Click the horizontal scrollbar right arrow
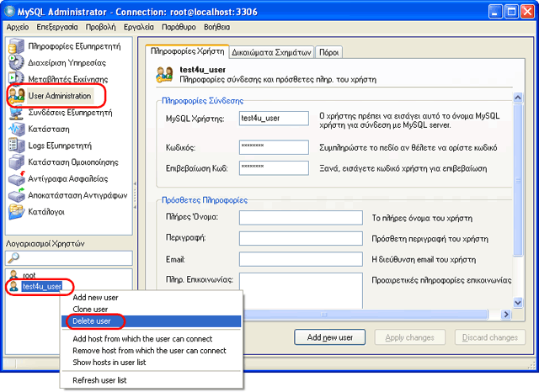This screenshot has width=539, height=392. pyautogui.click(x=505, y=314)
